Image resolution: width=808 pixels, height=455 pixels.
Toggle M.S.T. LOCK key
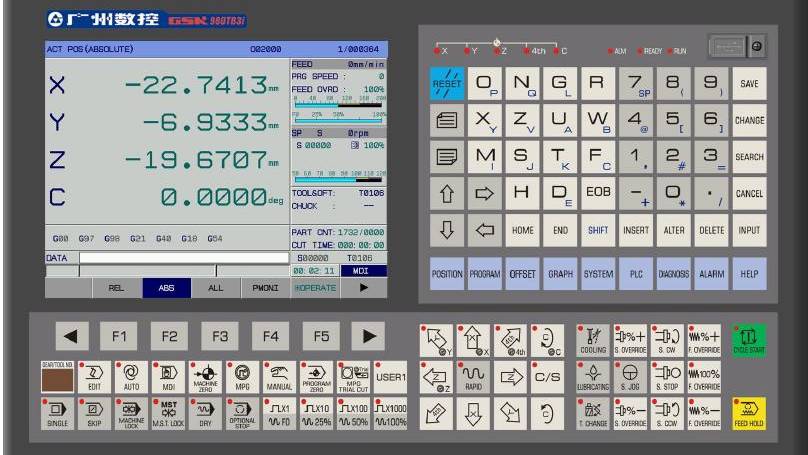coord(169,414)
